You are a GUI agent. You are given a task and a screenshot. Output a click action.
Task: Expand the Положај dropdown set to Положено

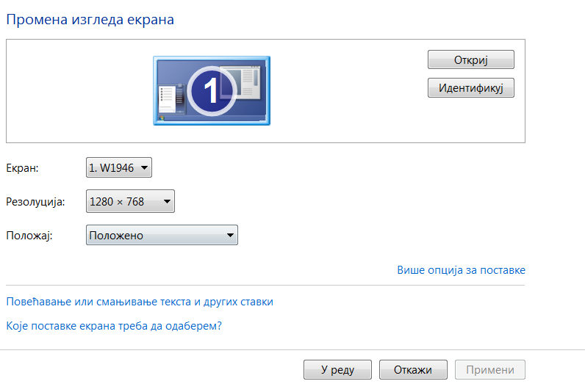[162, 236]
